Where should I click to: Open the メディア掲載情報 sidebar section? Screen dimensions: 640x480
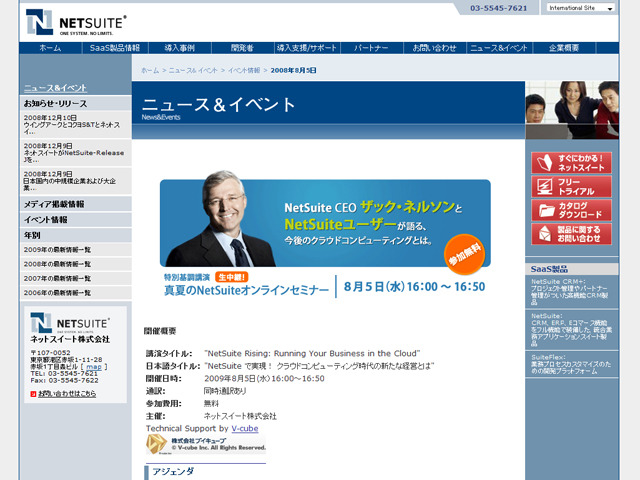point(76,204)
